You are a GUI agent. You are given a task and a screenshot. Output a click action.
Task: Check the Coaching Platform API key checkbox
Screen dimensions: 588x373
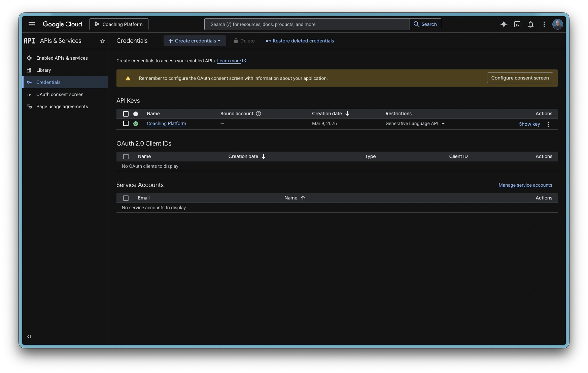[126, 123]
